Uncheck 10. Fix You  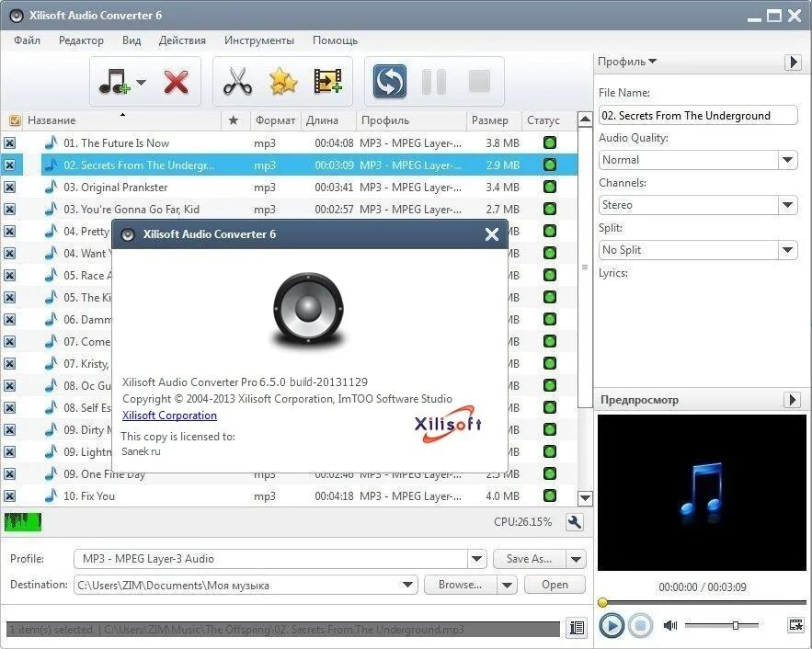[x=10, y=496]
